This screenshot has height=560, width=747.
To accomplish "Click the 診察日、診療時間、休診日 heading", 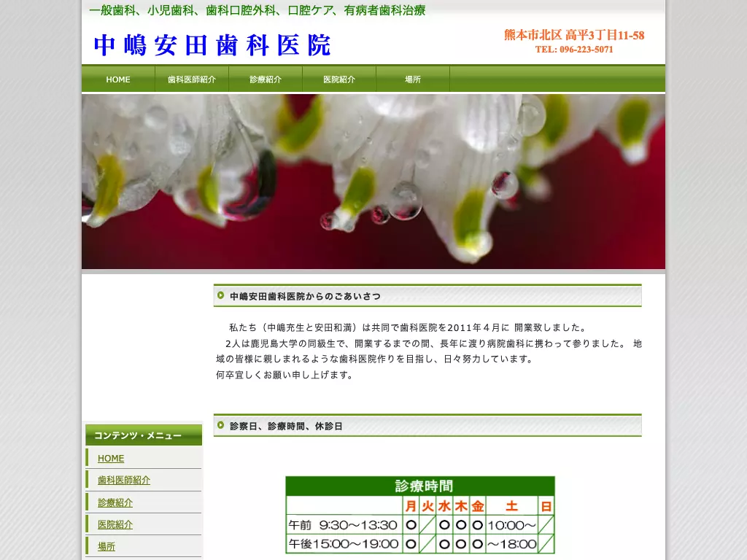I will coord(286,426).
